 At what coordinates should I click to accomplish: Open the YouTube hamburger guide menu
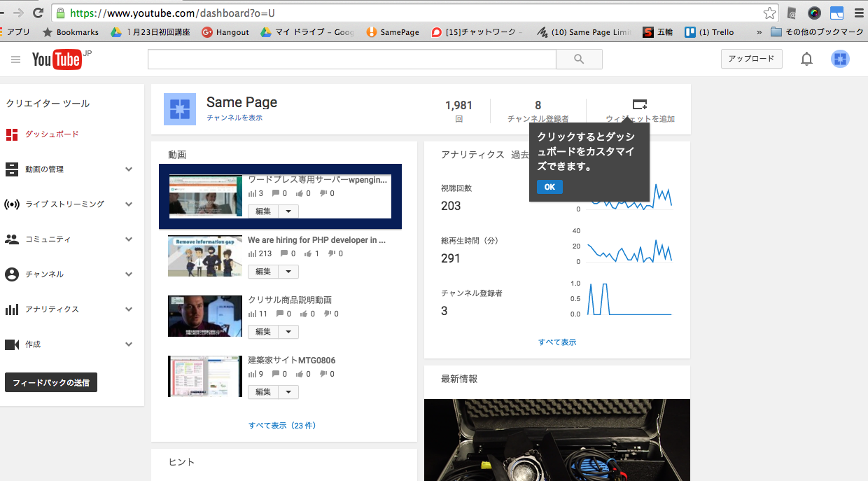[x=15, y=60]
